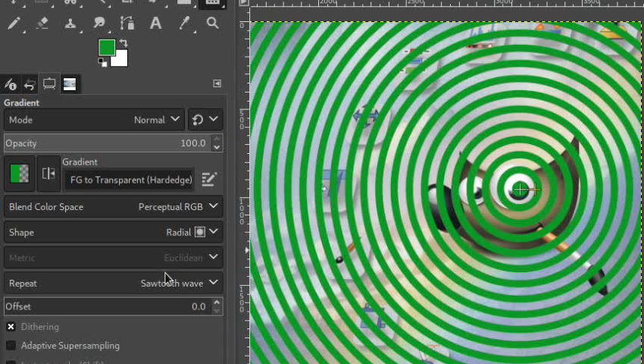The image size is (644, 364).
Task: Increase Opacity with the up arrow
Action: click(x=217, y=139)
